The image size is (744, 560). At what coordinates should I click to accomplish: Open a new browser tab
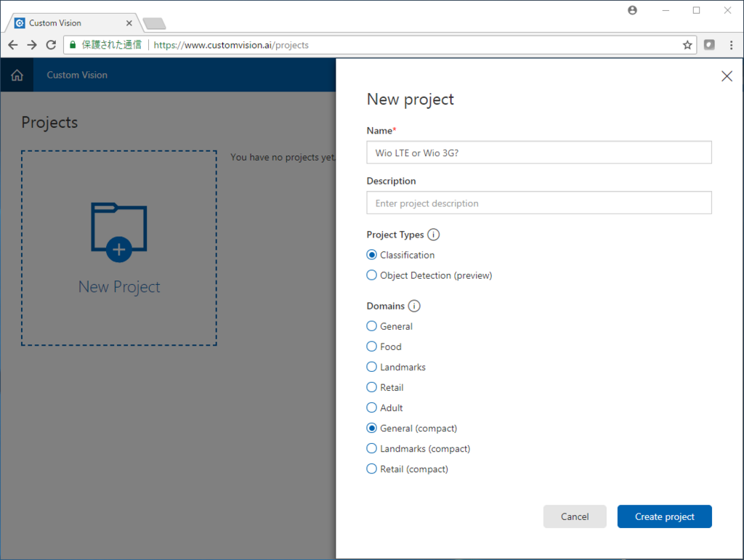pos(154,23)
